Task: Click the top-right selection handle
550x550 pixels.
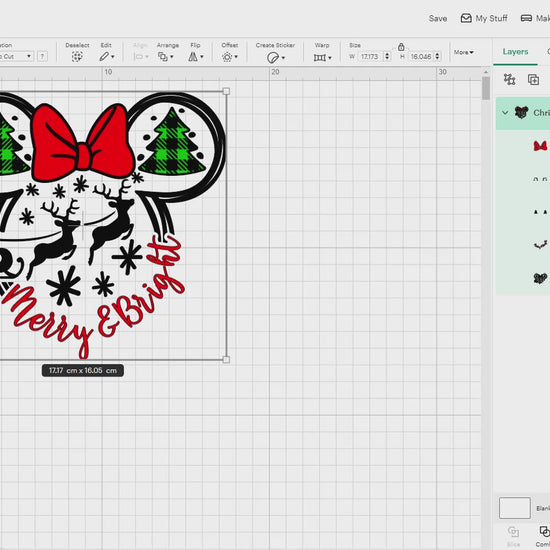Action: pyautogui.click(x=226, y=91)
